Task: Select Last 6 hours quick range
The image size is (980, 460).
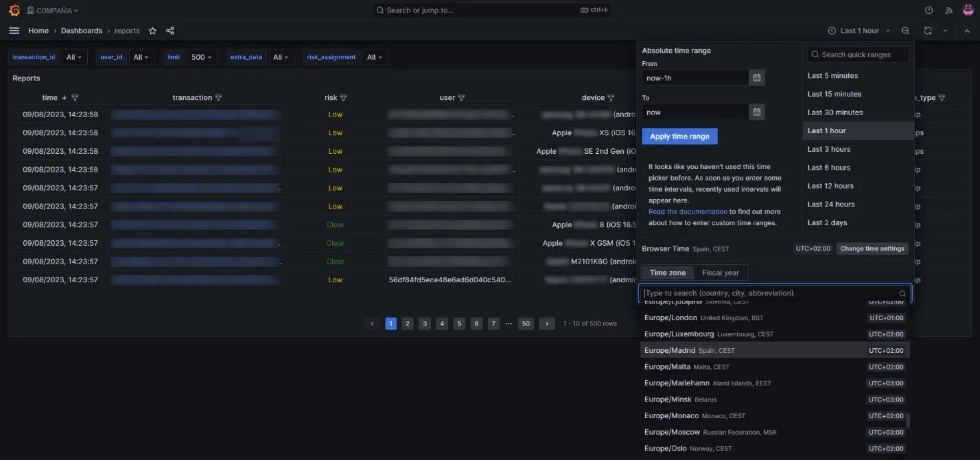Action: pyautogui.click(x=829, y=168)
